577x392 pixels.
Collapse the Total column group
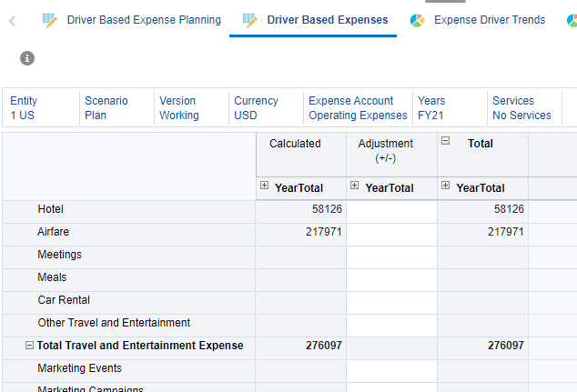click(445, 140)
